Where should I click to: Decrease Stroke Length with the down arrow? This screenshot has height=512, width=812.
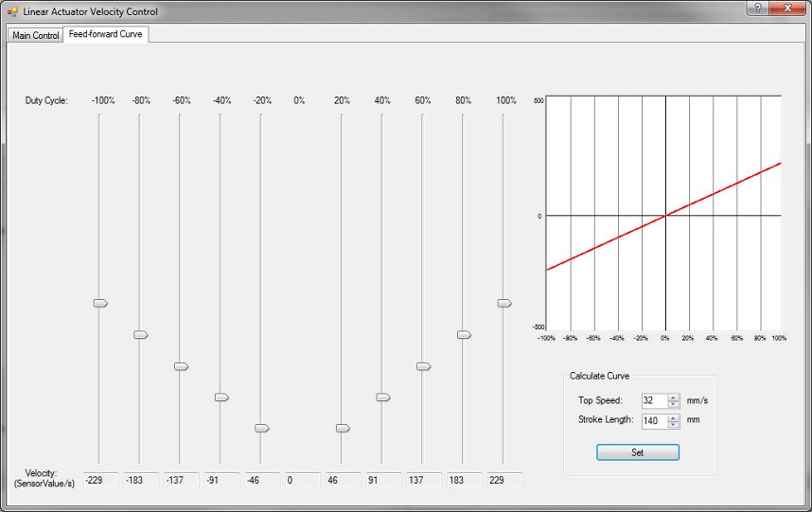point(673,424)
